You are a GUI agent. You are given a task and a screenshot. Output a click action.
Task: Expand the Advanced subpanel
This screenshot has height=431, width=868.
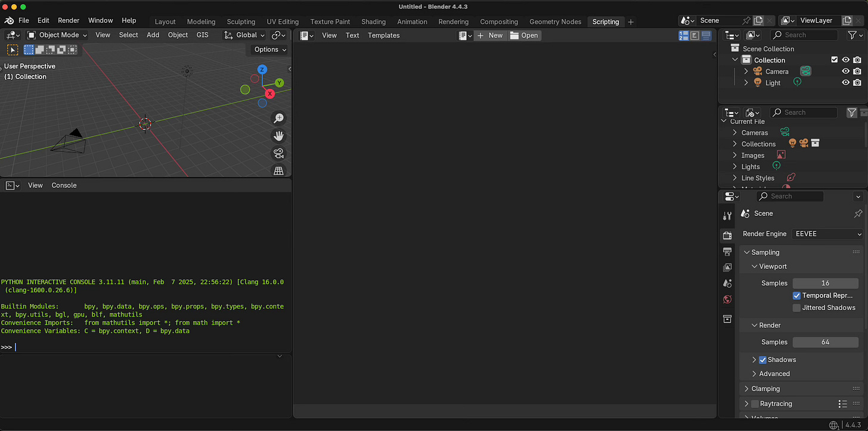point(754,374)
